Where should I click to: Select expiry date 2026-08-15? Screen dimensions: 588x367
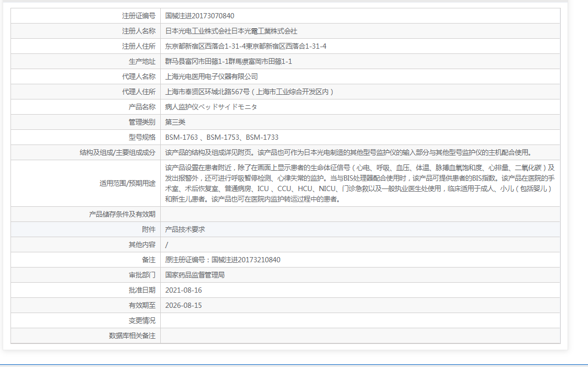(x=183, y=306)
